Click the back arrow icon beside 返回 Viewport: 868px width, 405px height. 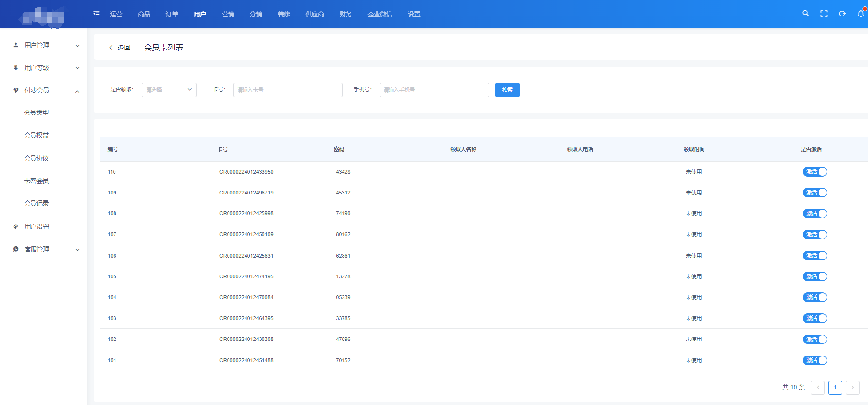[111, 48]
